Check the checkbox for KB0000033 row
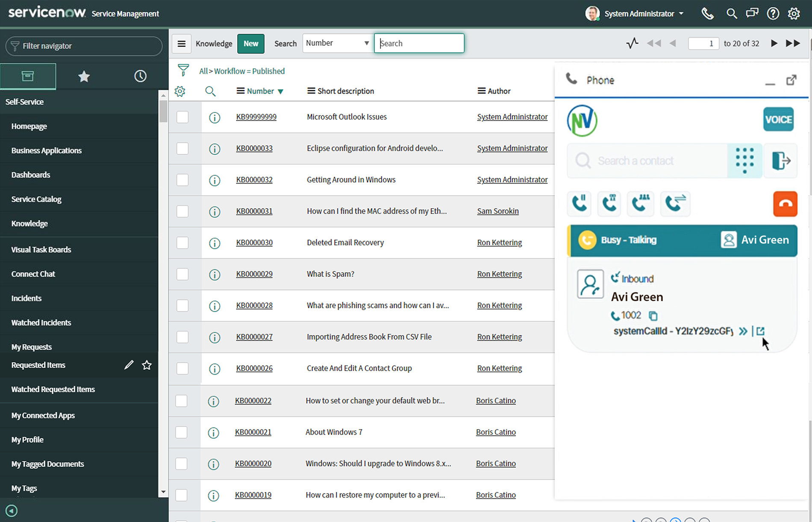812x522 pixels. point(182,148)
